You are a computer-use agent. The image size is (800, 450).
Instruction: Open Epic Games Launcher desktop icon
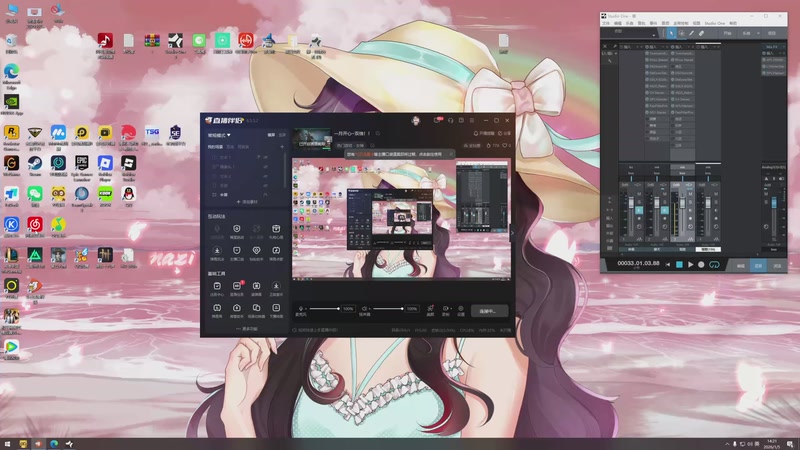click(x=82, y=163)
